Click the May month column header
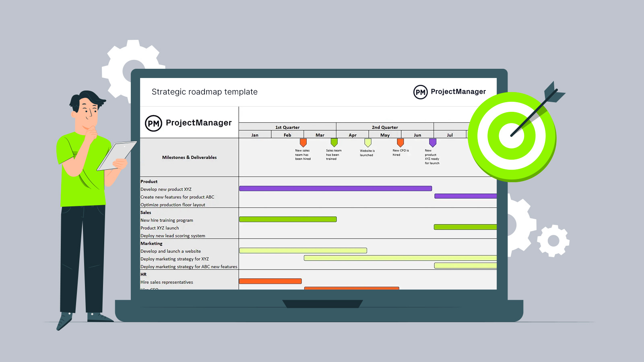 click(385, 135)
